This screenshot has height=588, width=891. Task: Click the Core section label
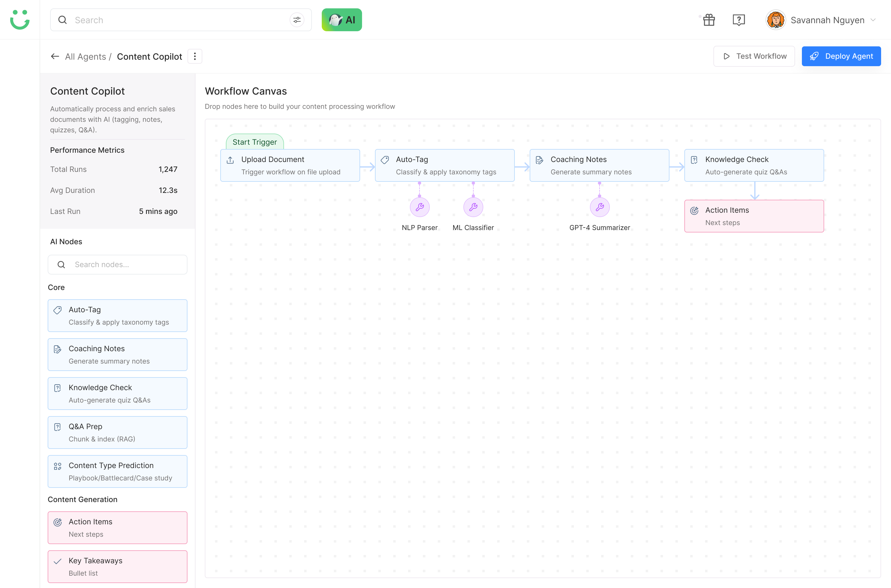point(56,287)
